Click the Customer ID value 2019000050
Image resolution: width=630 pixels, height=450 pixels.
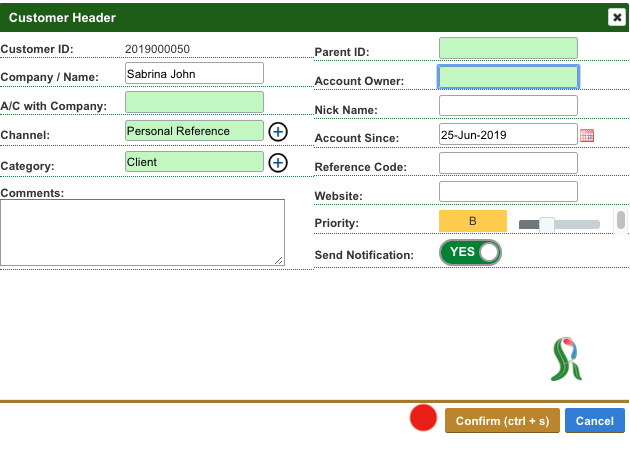157,49
